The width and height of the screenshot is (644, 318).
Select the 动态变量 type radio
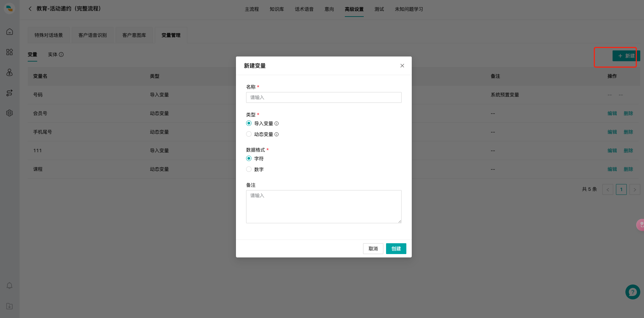point(249,134)
